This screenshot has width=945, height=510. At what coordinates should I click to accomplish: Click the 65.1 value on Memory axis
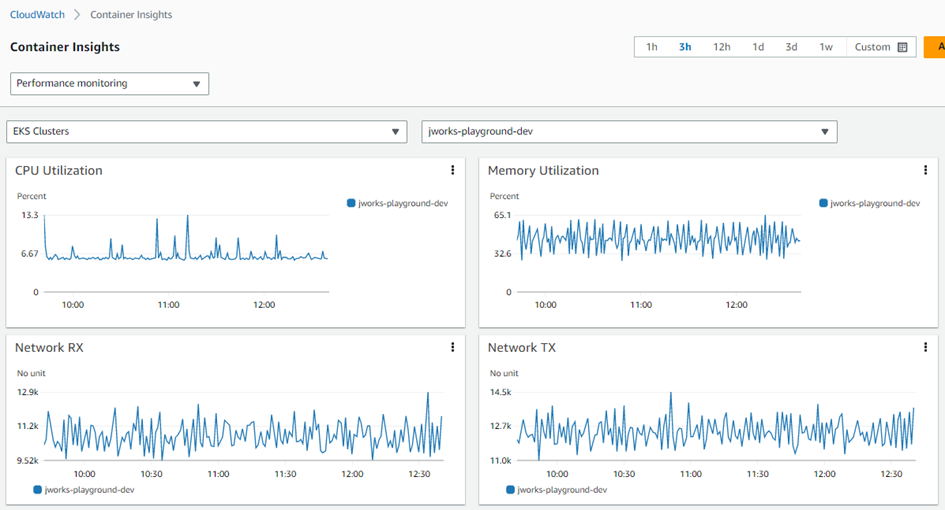tap(502, 215)
